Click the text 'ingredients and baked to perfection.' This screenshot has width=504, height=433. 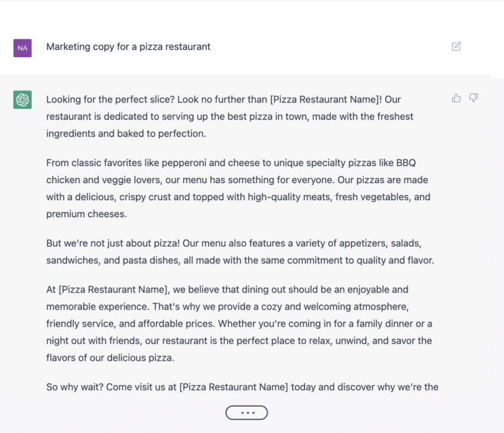[126, 134]
